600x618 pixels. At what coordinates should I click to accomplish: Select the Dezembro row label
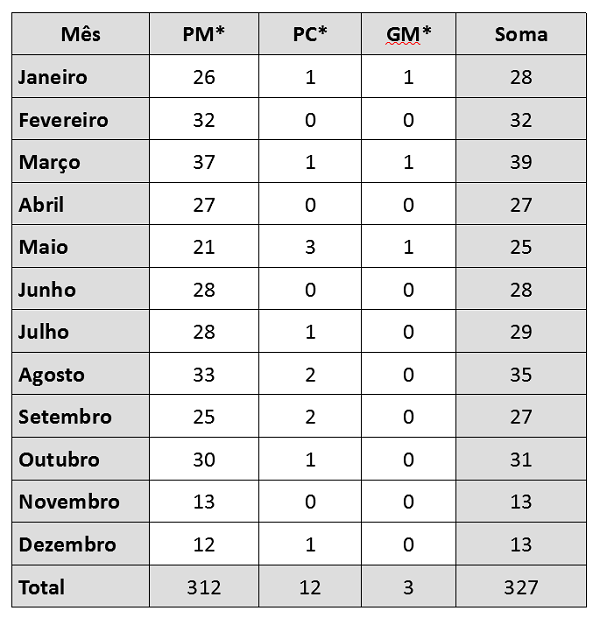[67, 545]
